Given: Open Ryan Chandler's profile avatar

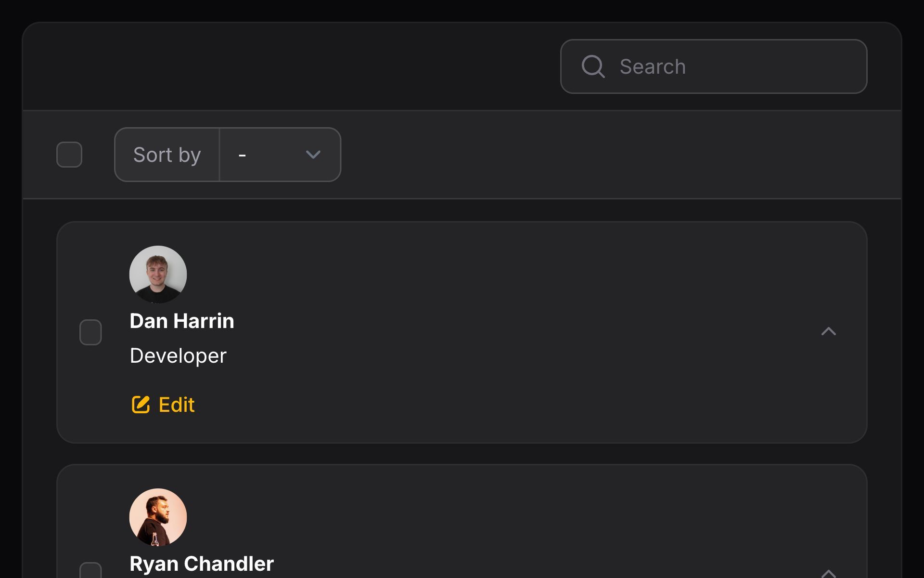Looking at the screenshot, I should point(158,517).
